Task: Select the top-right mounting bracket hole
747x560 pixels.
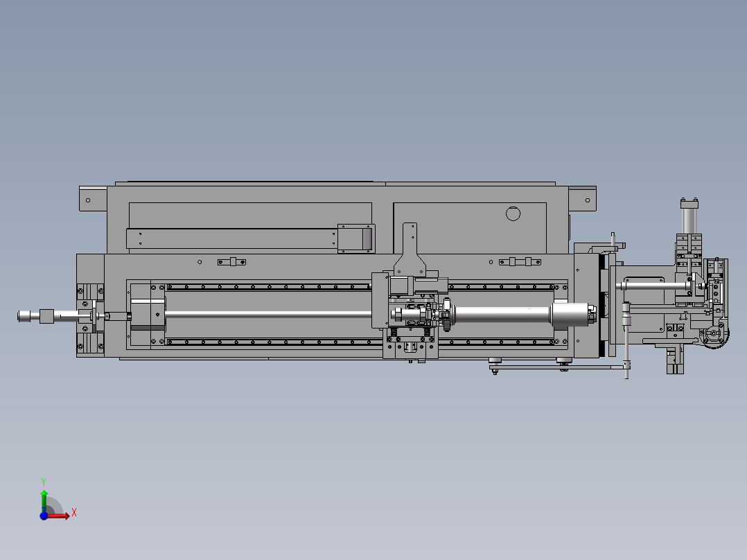Action: 588,200
